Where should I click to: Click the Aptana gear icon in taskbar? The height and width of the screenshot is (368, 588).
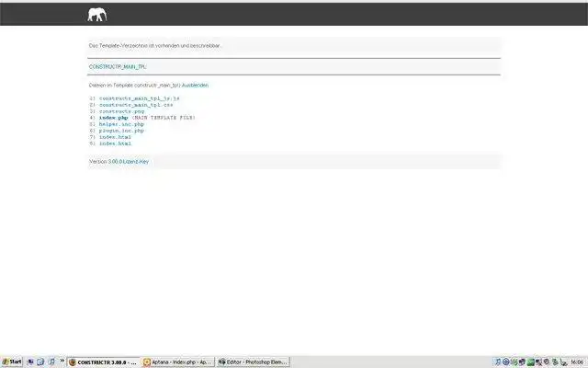click(147, 362)
